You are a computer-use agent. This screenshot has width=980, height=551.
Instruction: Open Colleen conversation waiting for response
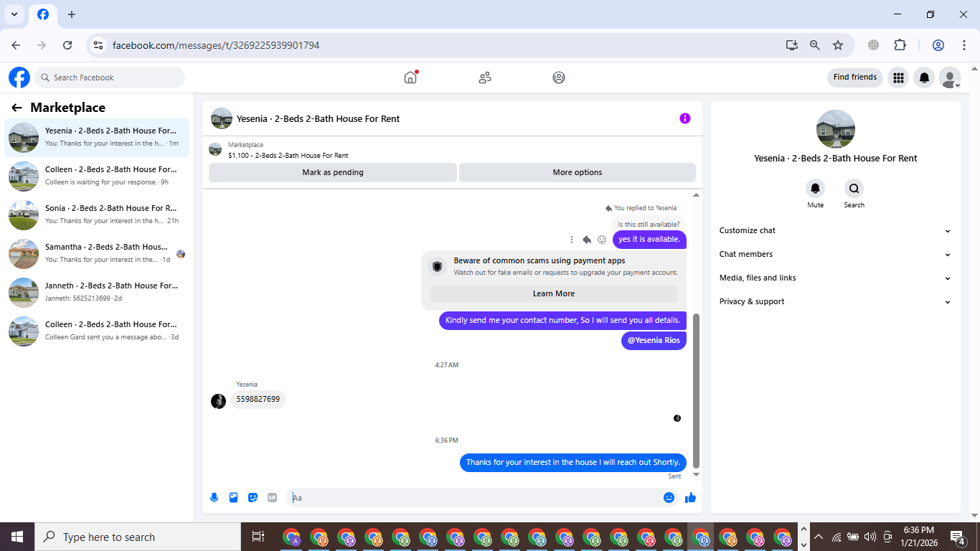tap(97, 176)
